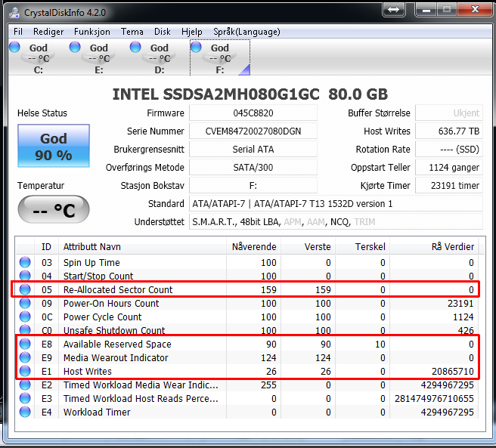This screenshot has height=448, width=496.
Task: Open the Funksjon menu
Action: click(92, 32)
